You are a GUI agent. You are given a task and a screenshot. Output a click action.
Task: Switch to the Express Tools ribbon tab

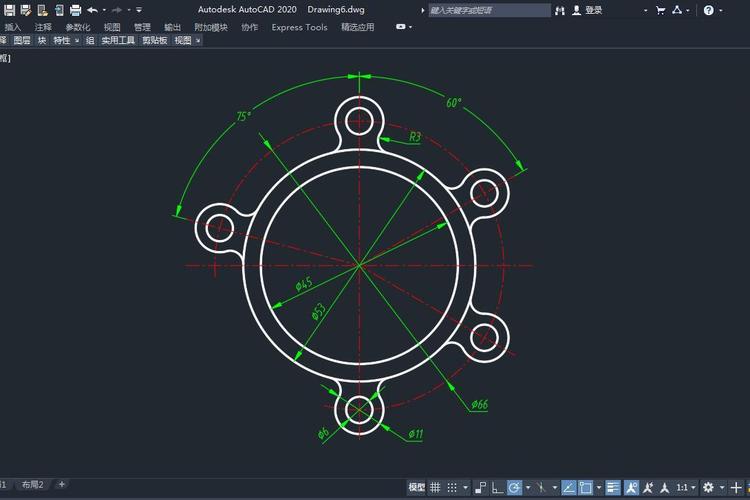(x=299, y=27)
